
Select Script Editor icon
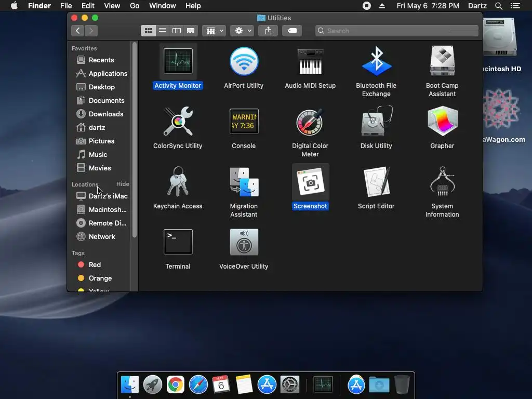[376, 181]
